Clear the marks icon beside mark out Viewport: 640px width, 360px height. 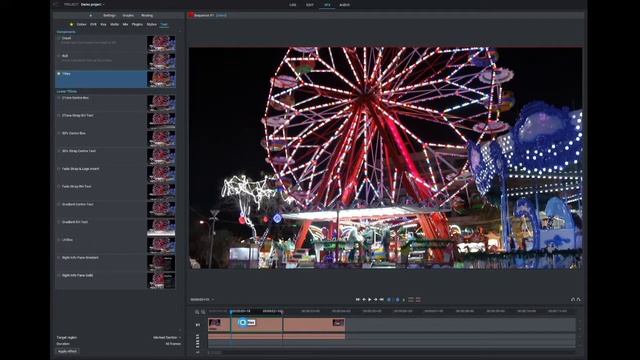click(404, 300)
